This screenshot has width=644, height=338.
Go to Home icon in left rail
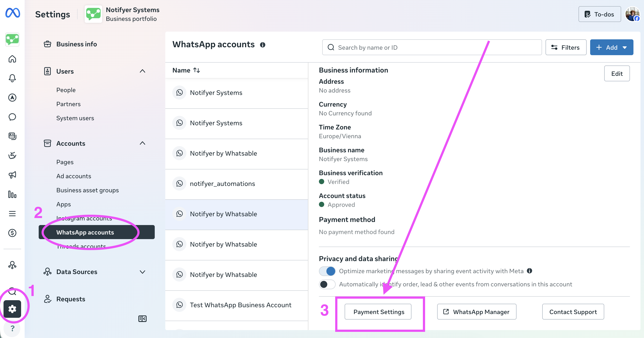click(x=12, y=59)
